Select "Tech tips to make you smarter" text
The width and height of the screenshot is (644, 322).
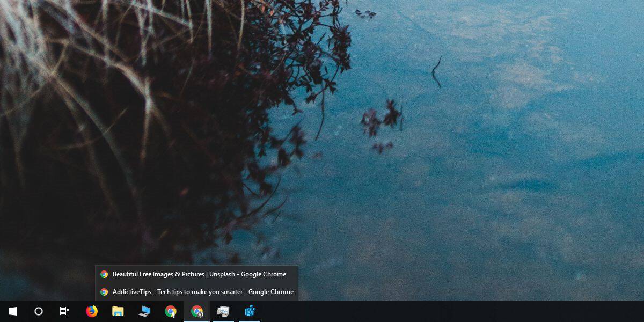pyautogui.click(x=197, y=292)
